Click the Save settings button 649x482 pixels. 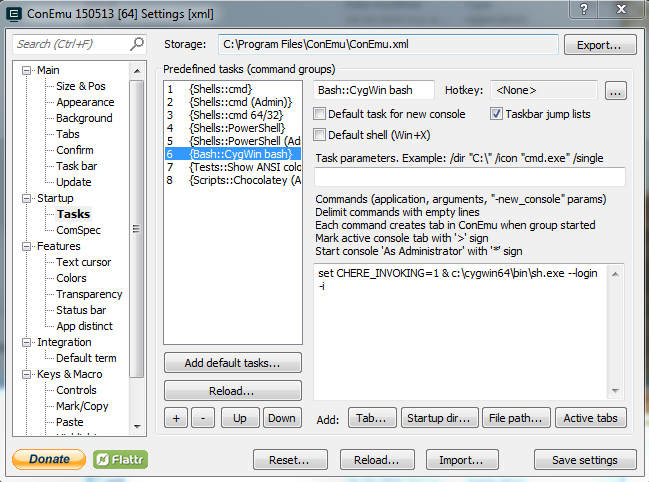coord(585,460)
